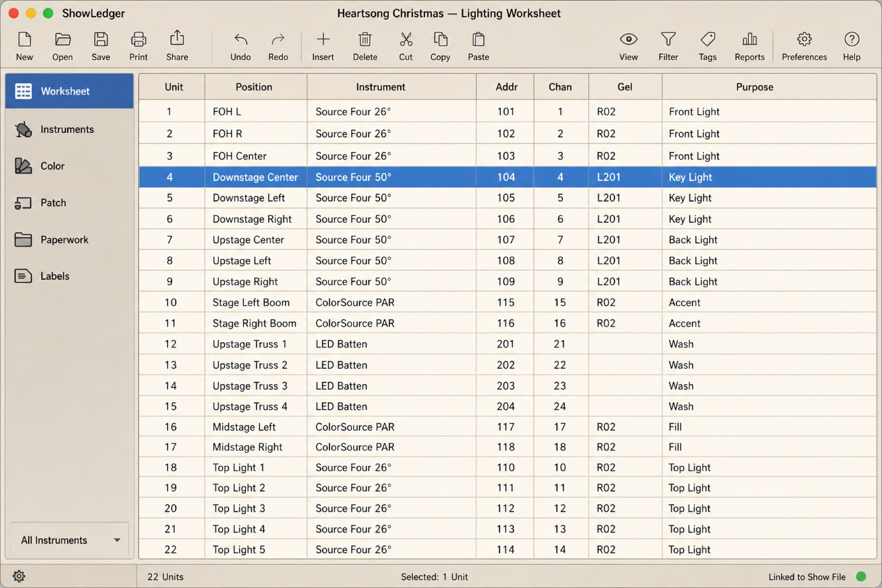Click the Upstage Truss 1 cell

[x=256, y=344]
